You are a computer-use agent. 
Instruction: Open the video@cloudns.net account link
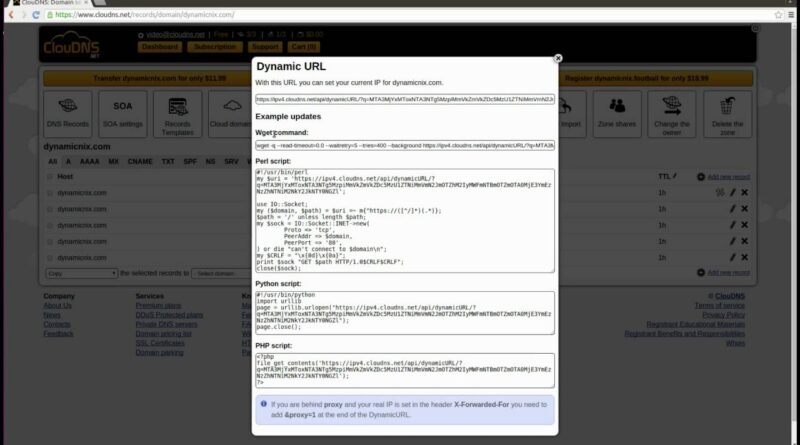click(175, 35)
